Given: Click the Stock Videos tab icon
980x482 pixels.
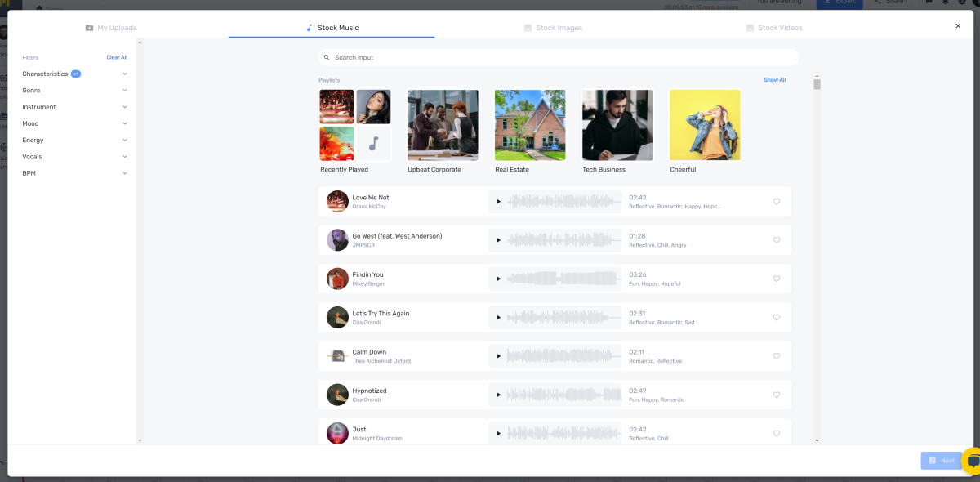Looking at the screenshot, I should [750, 28].
